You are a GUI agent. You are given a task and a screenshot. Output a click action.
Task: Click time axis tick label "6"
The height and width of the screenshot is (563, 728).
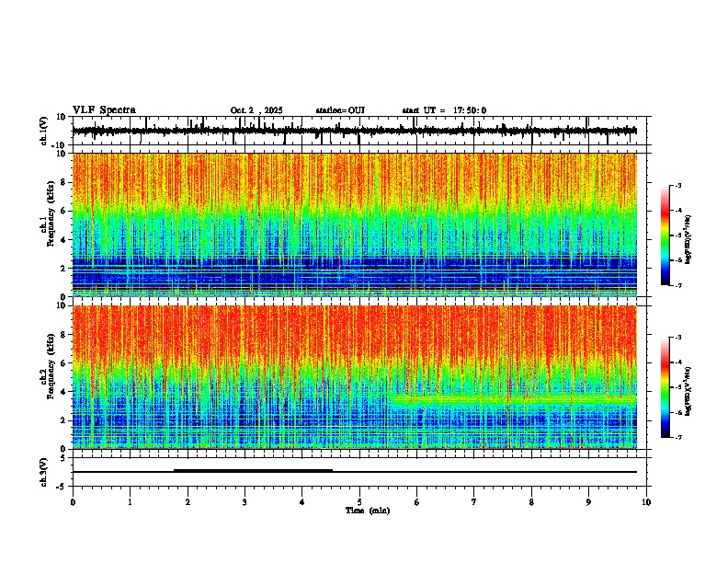[x=417, y=502]
